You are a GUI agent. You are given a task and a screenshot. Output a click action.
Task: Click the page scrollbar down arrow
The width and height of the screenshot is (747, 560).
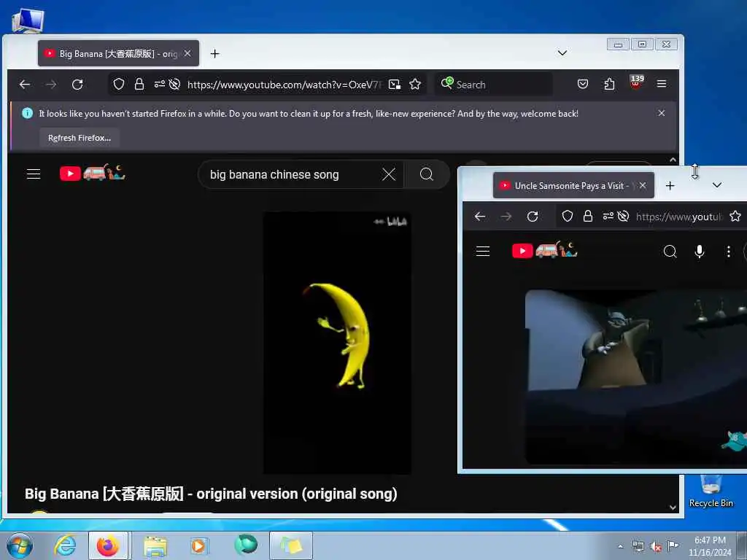click(x=673, y=507)
